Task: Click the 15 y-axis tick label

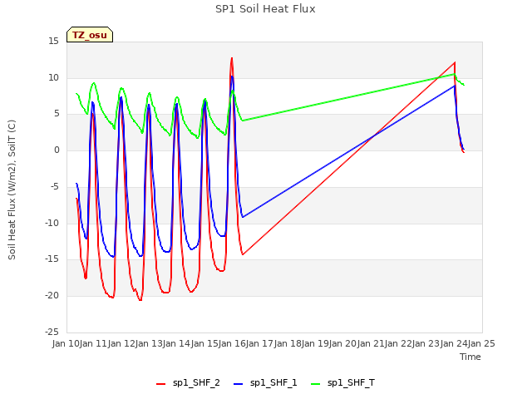Action: pos(53,42)
